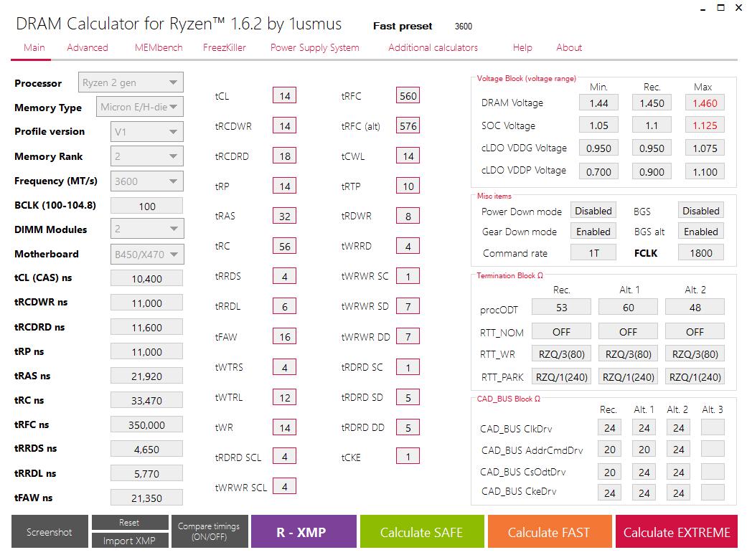The image size is (747, 560).
Task: Click cLDO VDDP Voltage Min 0.700
Action: pyautogui.click(x=599, y=171)
